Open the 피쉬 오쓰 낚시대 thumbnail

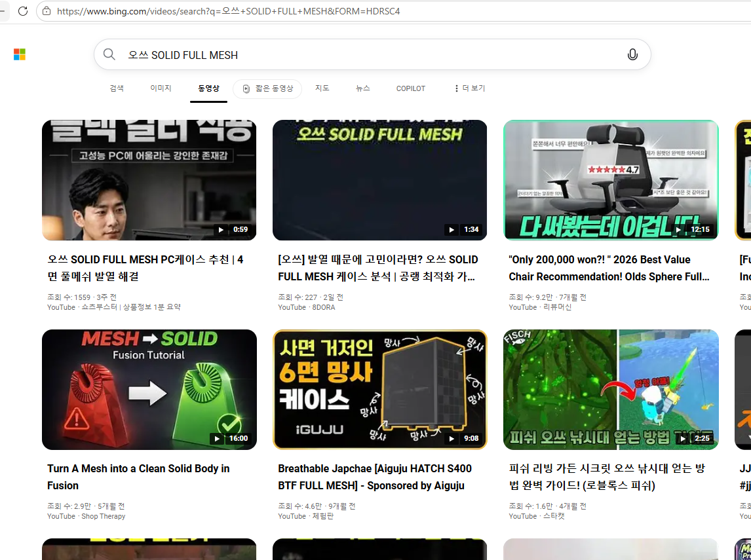611,390
